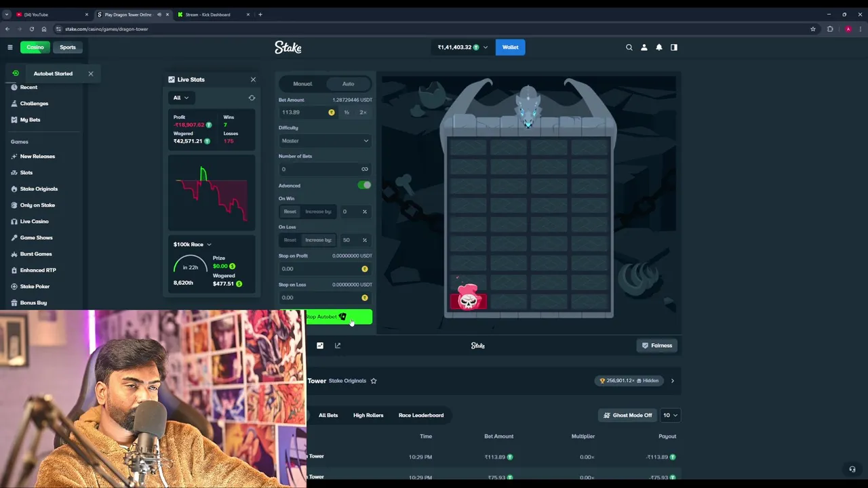Double the bet amount with 2× button
This screenshot has width=868, height=488.
tap(363, 113)
